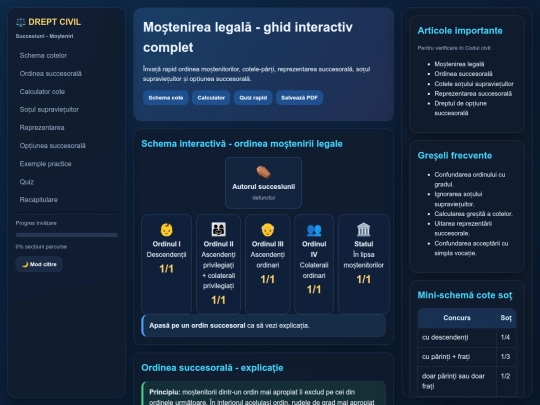540x405 pixels.
Task: Select the Ordinul I Descendenți card
Action: (x=166, y=264)
